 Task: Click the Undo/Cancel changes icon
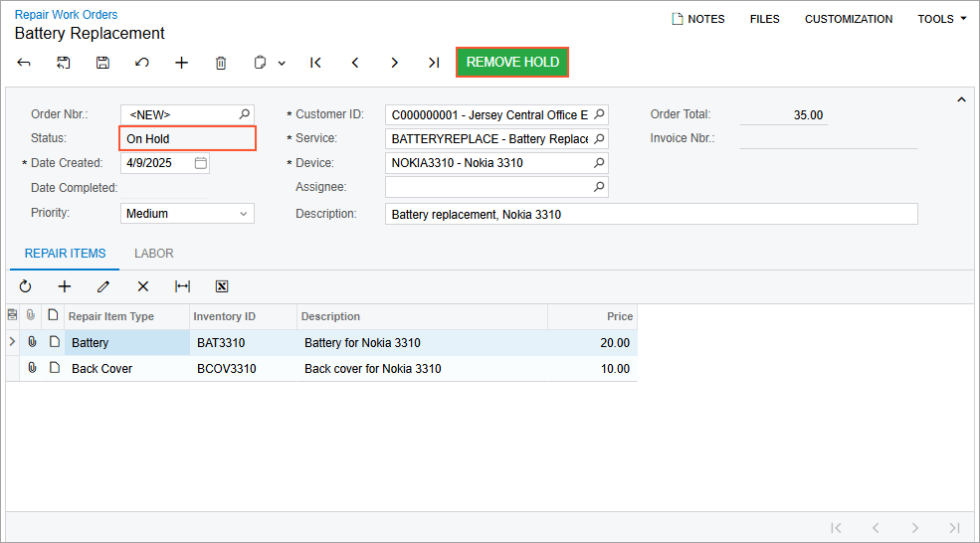(x=142, y=63)
